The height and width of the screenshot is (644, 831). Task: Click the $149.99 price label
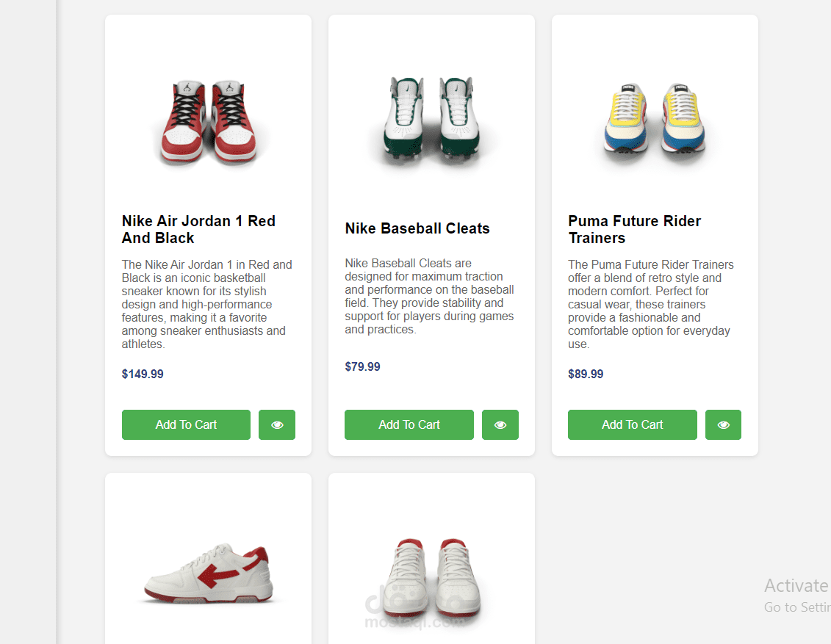coord(143,374)
